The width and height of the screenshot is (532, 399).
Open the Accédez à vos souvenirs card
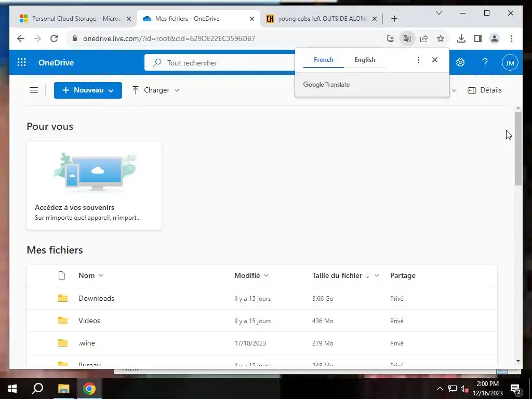94,185
